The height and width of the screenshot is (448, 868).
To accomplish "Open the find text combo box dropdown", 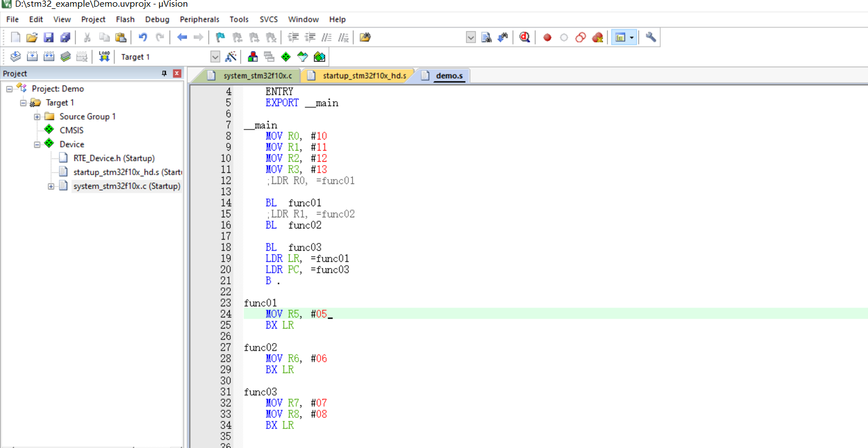I will (x=471, y=37).
